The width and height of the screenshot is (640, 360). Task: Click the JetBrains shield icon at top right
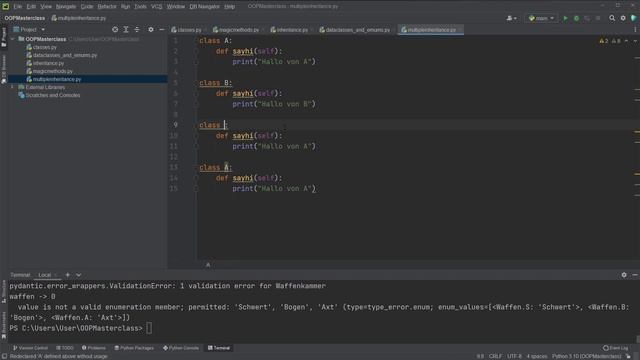pos(633,18)
